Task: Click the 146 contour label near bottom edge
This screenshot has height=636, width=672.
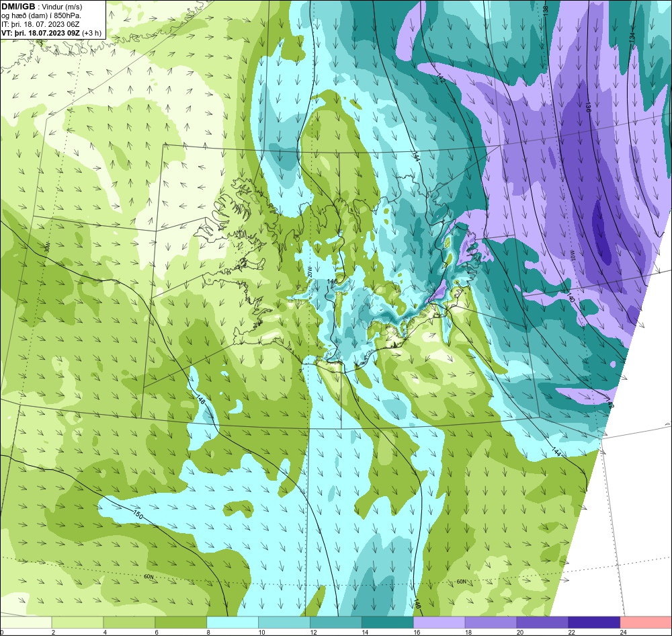Action: point(418,602)
